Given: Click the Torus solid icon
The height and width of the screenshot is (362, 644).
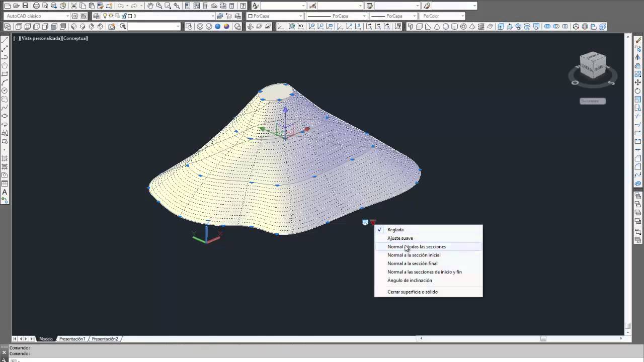Looking at the screenshot, I should click(x=464, y=27).
